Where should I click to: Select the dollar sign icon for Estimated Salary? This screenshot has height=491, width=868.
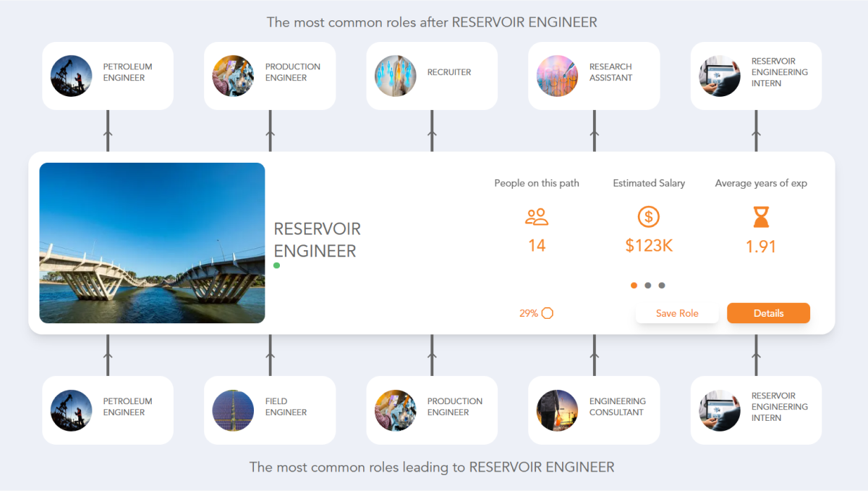(649, 216)
